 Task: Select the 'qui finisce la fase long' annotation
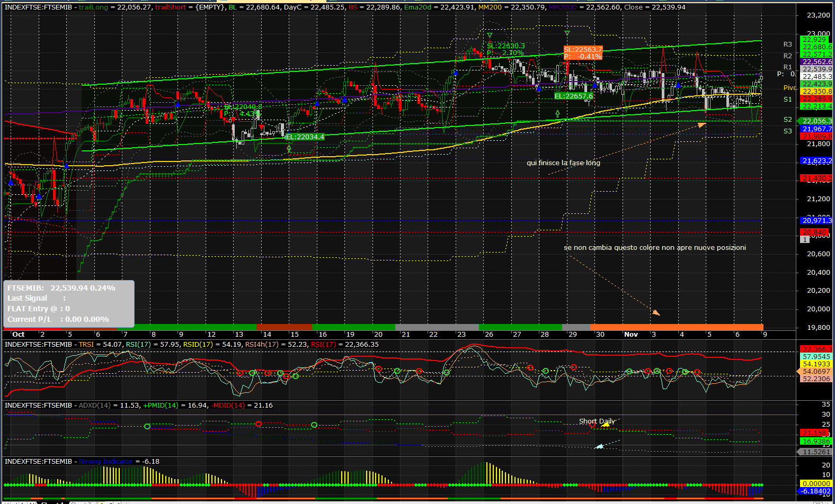click(x=563, y=163)
